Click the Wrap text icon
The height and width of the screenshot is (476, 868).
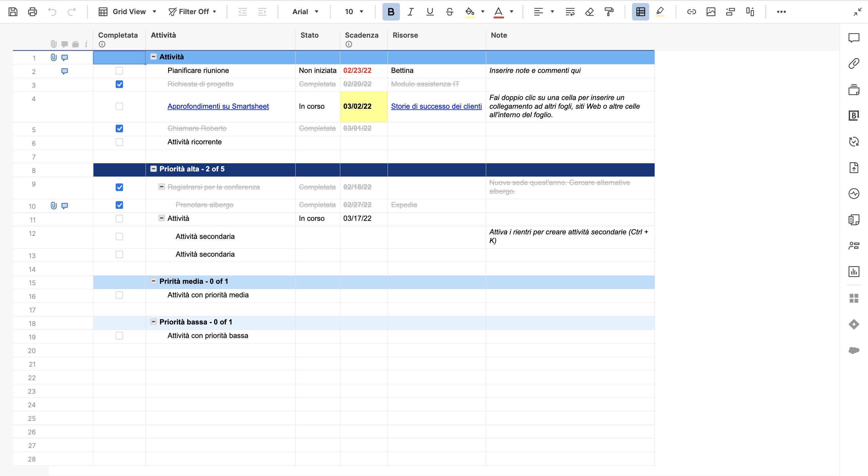[x=570, y=12]
